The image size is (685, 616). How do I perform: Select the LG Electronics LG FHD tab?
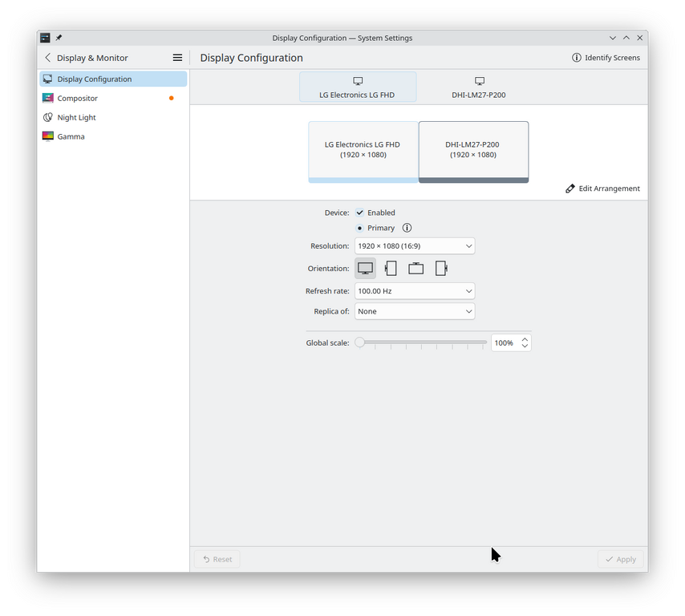(x=358, y=87)
